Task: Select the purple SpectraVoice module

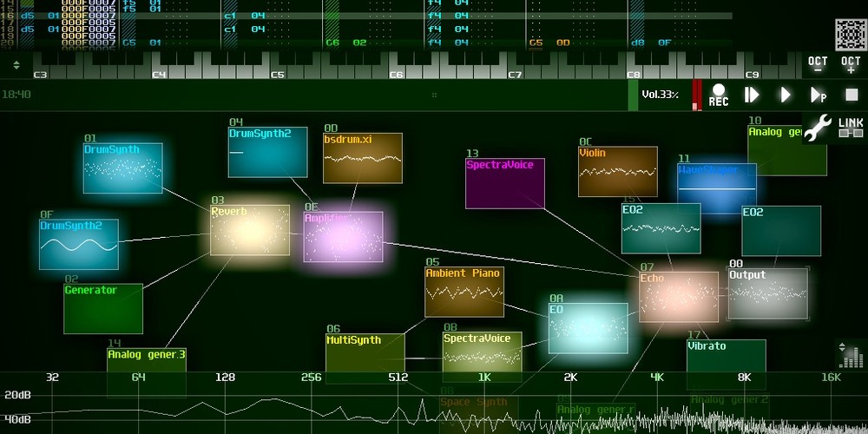Action: coord(504,183)
